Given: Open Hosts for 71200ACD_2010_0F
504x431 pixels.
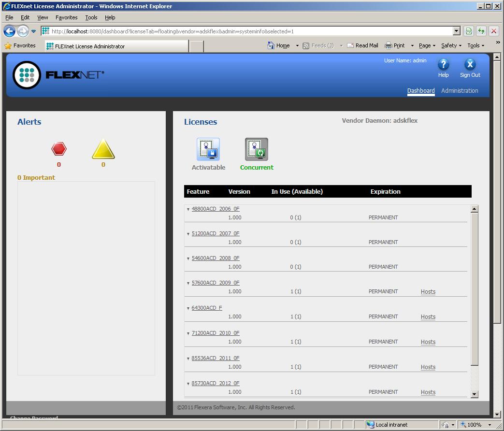Looking at the screenshot, I should click(428, 342).
